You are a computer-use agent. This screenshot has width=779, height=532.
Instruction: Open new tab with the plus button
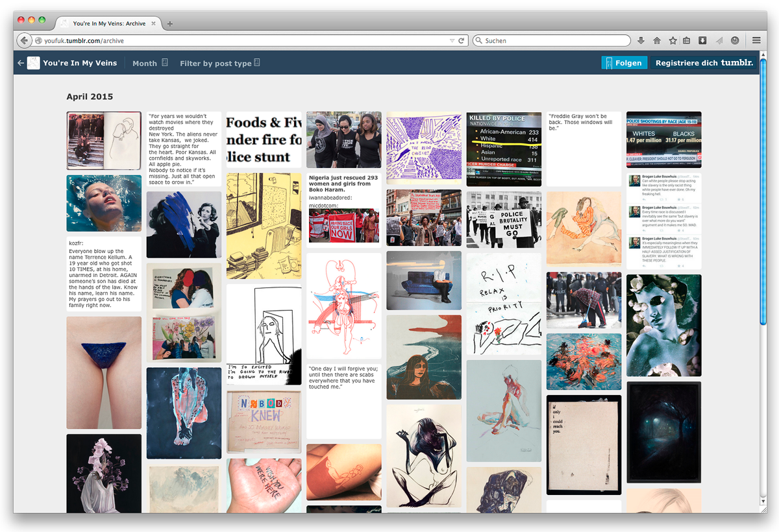pyautogui.click(x=170, y=24)
